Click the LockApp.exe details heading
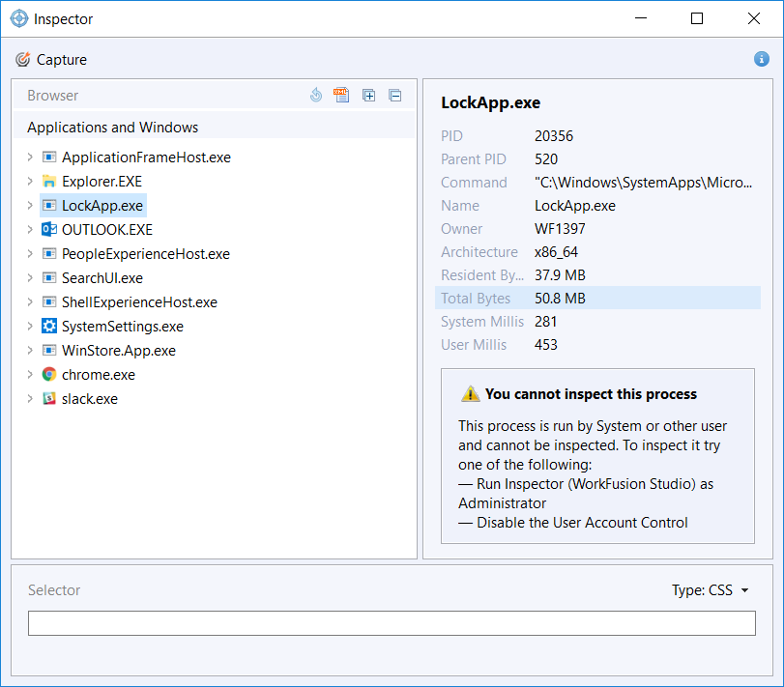784x687 pixels. [x=490, y=103]
